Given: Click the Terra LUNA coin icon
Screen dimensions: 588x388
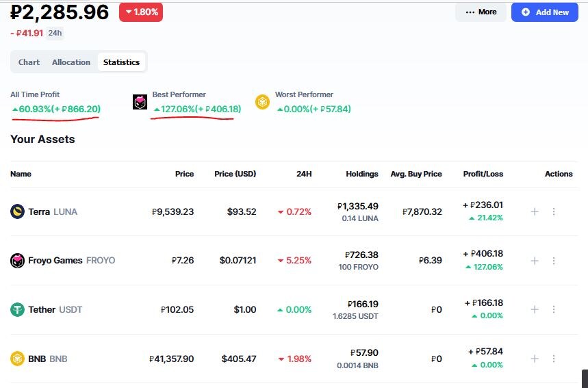Looking at the screenshot, I should [x=17, y=211].
